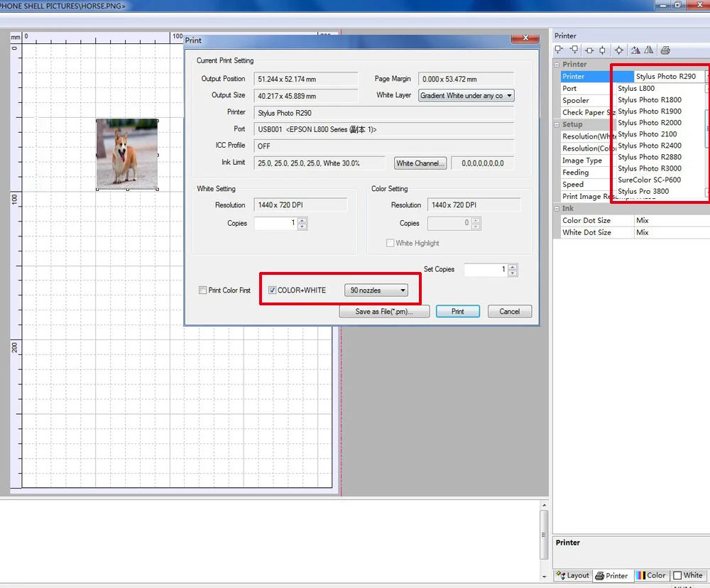
Task: Click White Setting Copies input field
Action: point(275,223)
